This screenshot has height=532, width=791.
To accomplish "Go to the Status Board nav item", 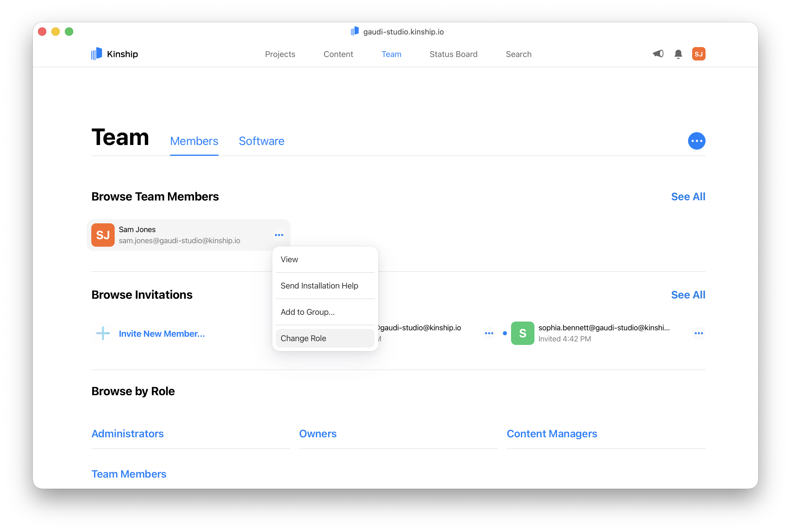I will tap(453, 54).
